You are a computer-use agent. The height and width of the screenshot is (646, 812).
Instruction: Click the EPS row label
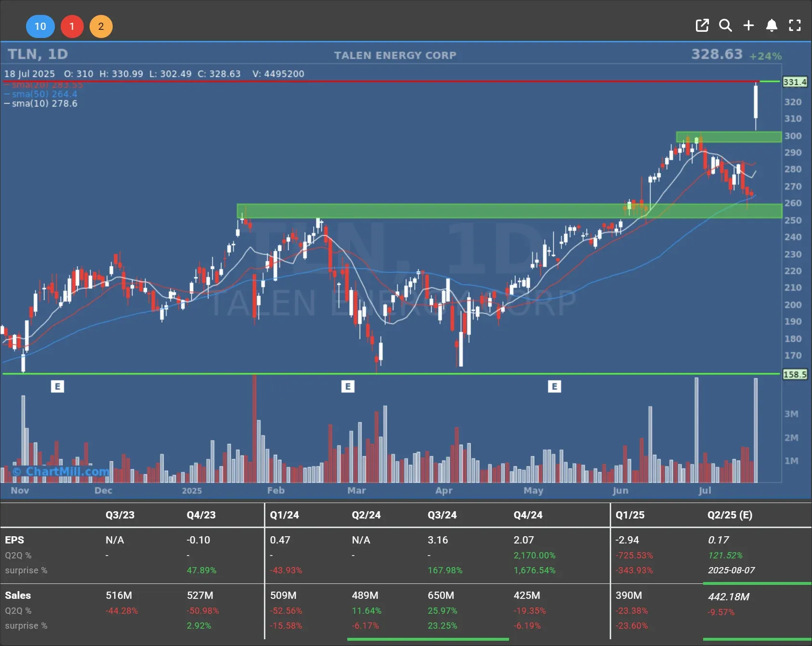coord(14,540)
